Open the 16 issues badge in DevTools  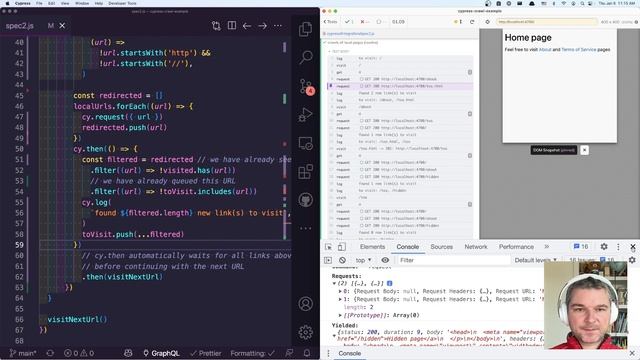click(580, 247)
